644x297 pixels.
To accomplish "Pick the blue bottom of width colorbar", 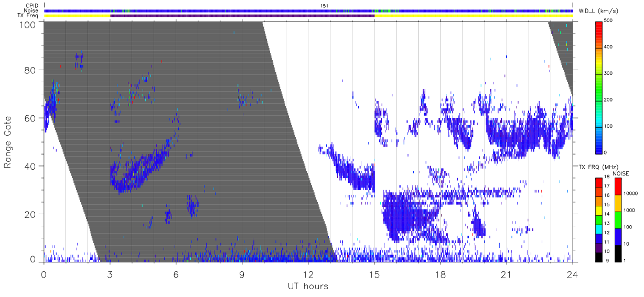I will click(x=600, y=147).
